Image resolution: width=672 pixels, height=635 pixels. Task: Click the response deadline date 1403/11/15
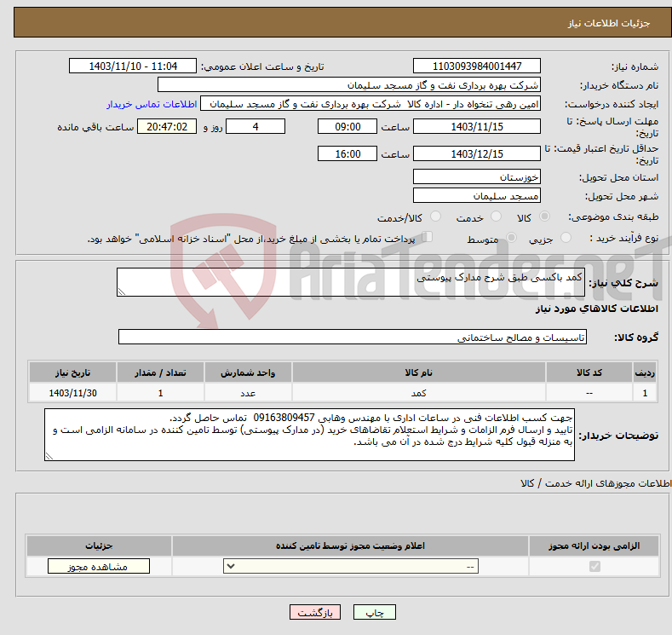477,126
